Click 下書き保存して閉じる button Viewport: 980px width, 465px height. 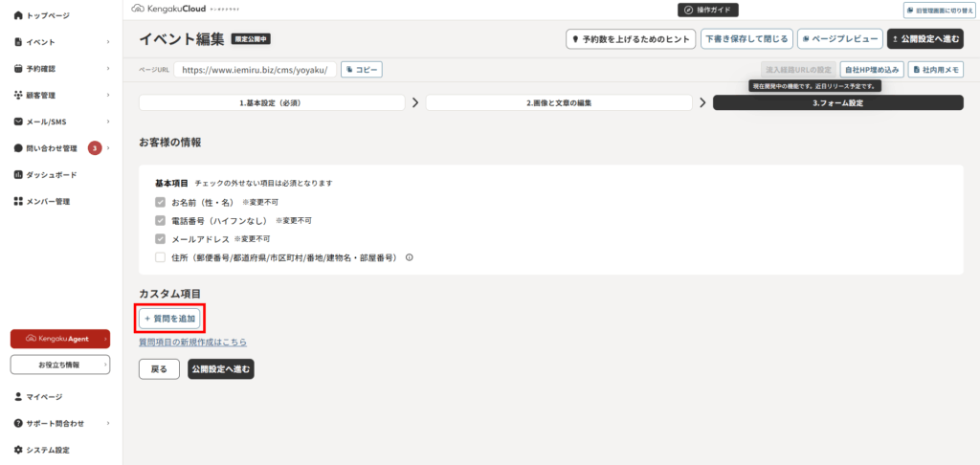(746, 38)
